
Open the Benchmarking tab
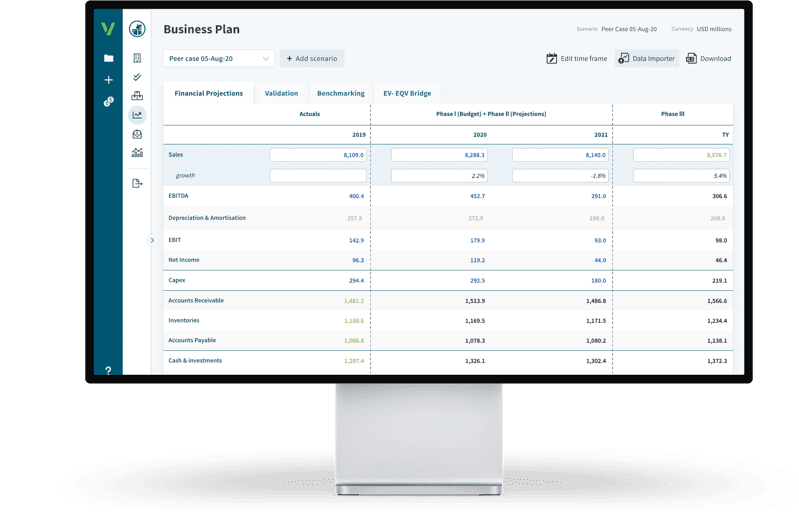[x=340, y=93]
